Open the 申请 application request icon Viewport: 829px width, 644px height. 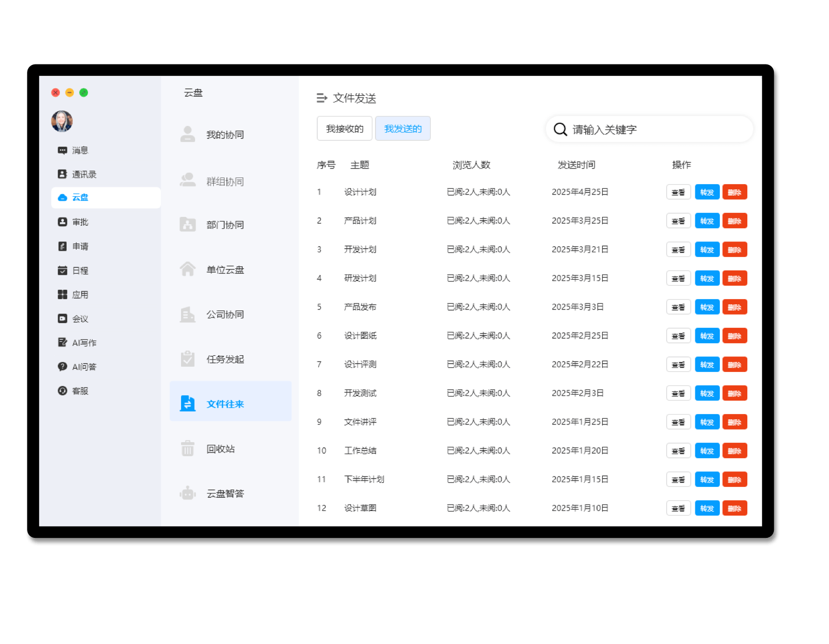click(x=62, y=246)
